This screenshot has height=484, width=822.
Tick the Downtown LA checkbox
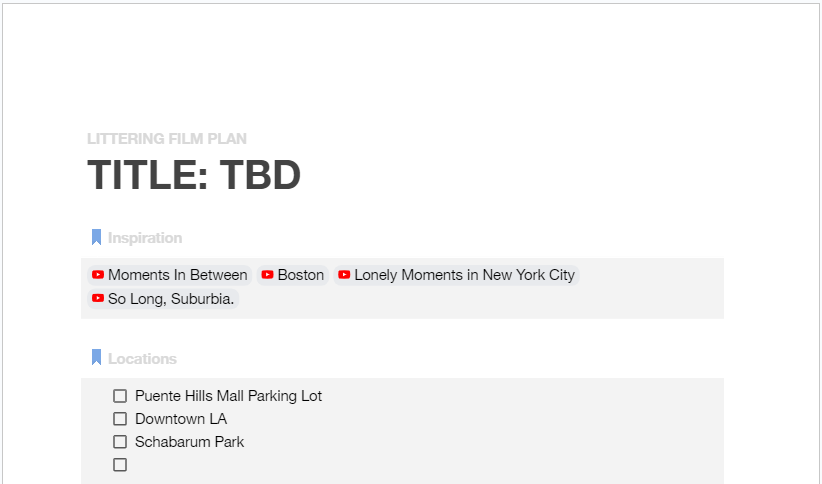(x=120, y=419)
